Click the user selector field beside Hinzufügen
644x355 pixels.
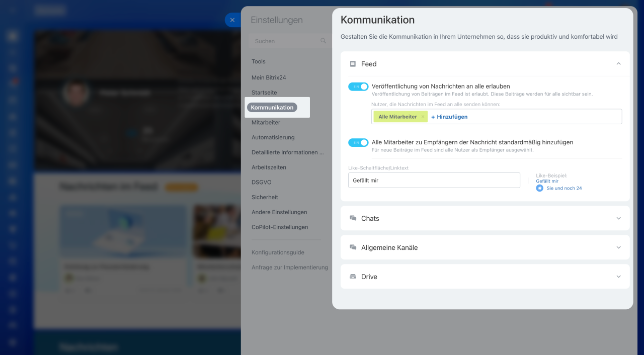click(497, 117)
